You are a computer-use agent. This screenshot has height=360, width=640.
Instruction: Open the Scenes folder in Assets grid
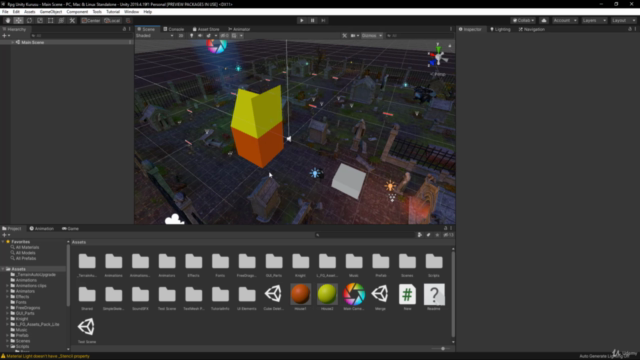(407, 265)
